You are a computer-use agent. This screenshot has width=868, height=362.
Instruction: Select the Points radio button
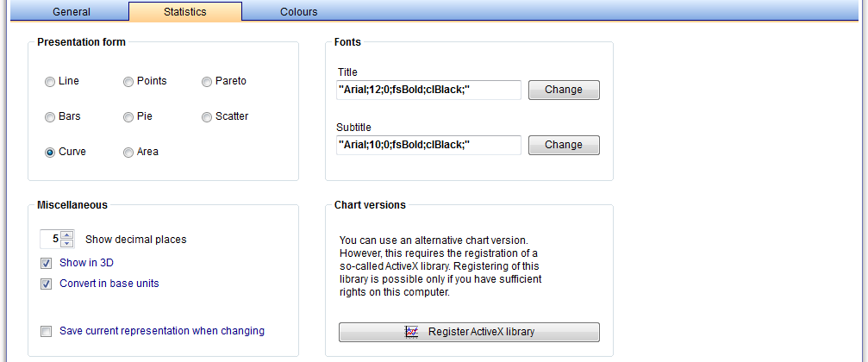click(128, 81)
